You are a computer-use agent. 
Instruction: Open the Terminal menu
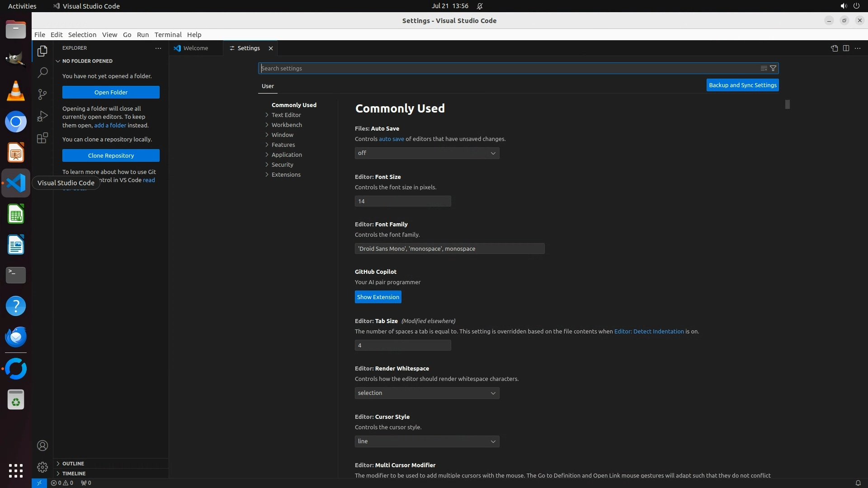168,35
